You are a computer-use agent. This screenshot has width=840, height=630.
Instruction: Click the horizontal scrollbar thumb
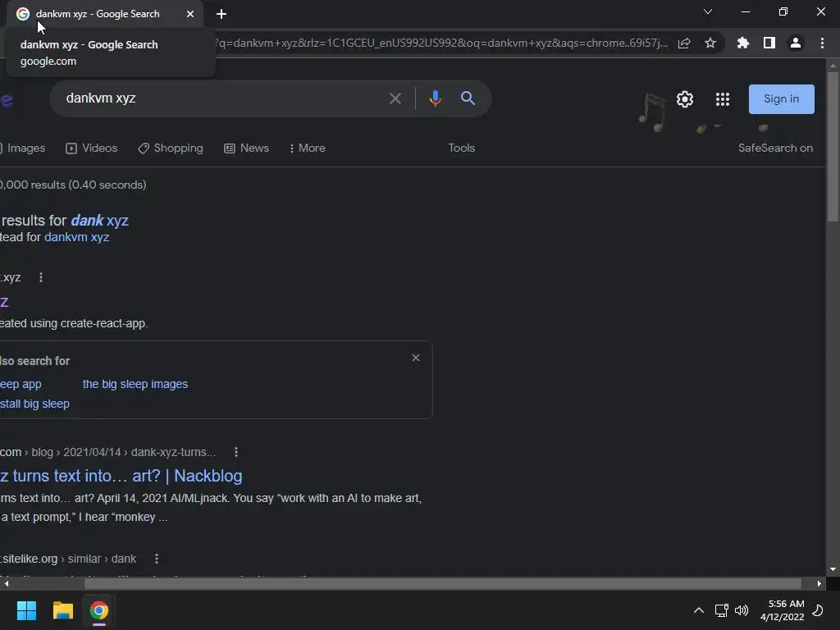tap(443, 583)
